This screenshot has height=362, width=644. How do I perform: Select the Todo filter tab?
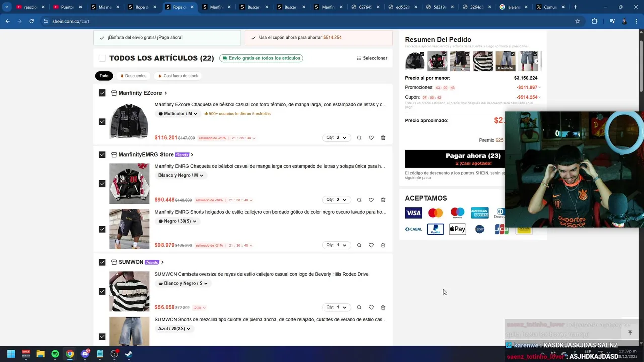click(104, 76)
